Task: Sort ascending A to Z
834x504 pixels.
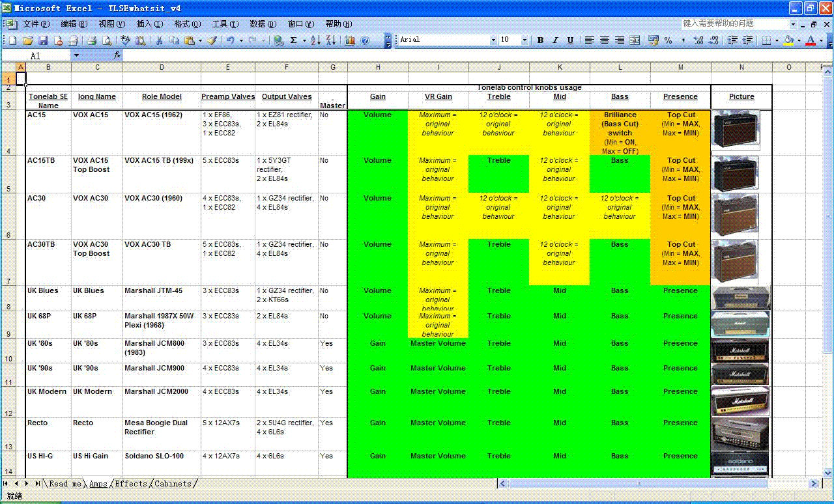Action: [x=315, y=40]
